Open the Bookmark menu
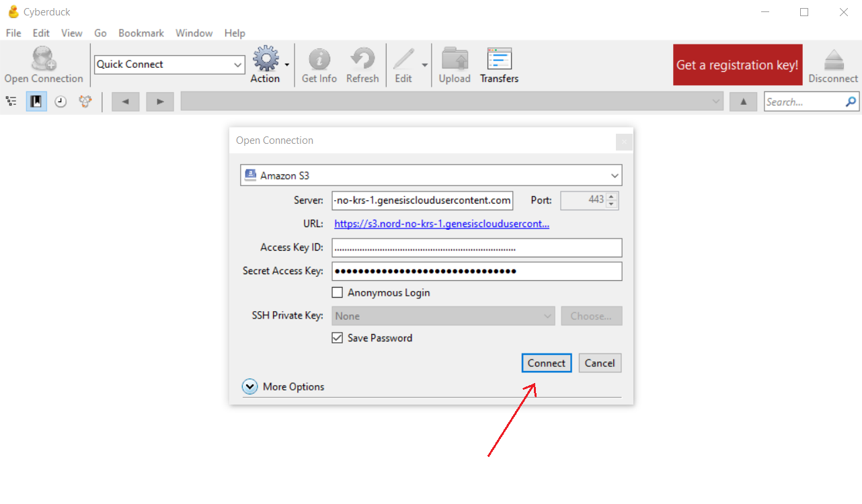The height and width of the screenshot is (504, 862). 142,33
